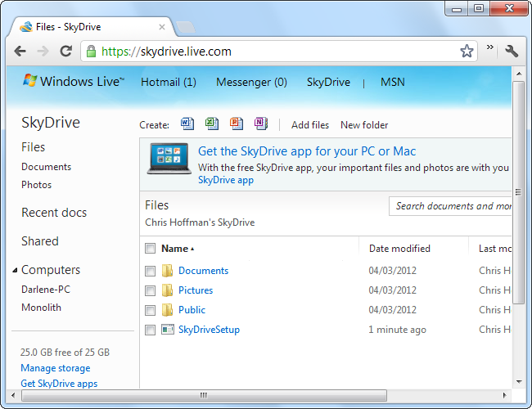
Task: Click the horizontal scrollbar thumb
Action: coord(204,395)
